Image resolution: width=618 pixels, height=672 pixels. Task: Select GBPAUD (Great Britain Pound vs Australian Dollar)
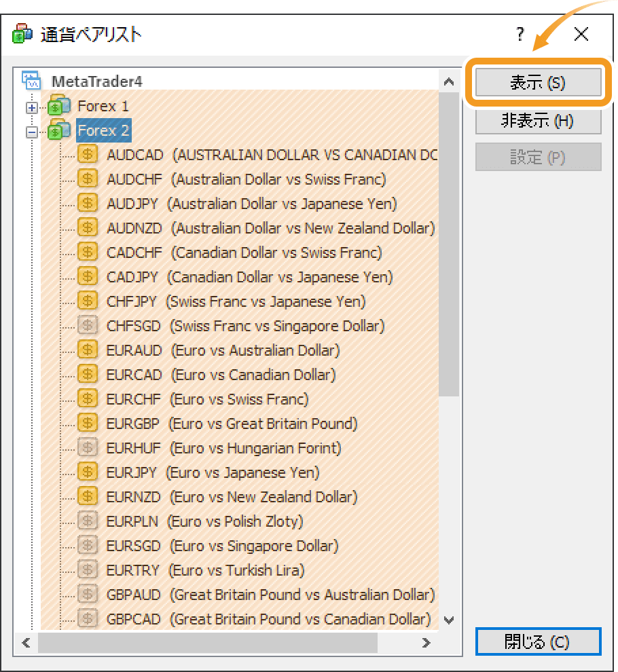(270, 595)
